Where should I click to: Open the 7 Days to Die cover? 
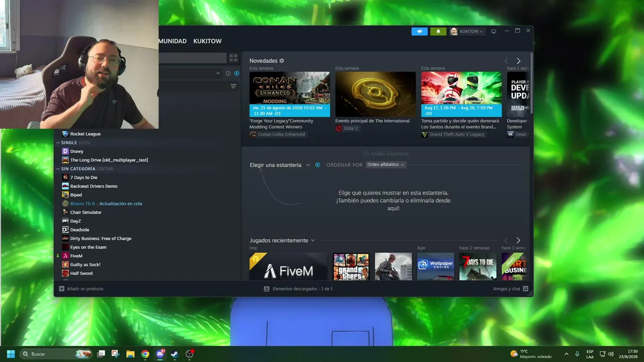click(x=478, y=266)
